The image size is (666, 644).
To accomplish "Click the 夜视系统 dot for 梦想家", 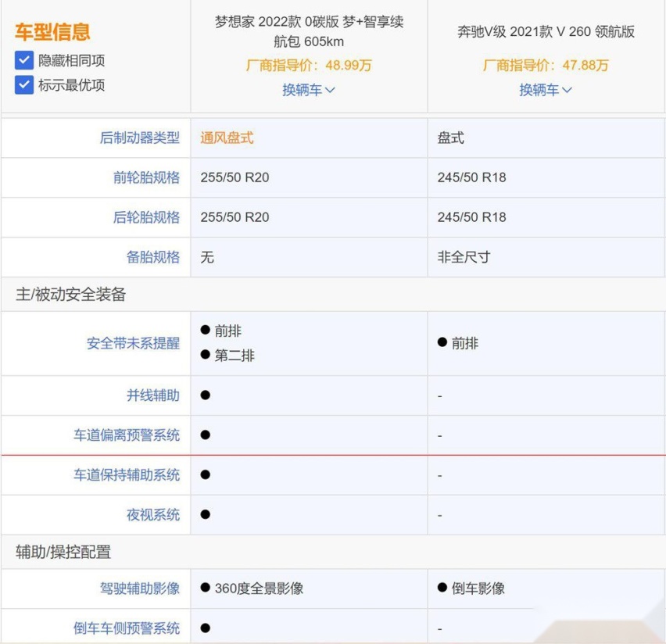I will (x=205, y=515).
